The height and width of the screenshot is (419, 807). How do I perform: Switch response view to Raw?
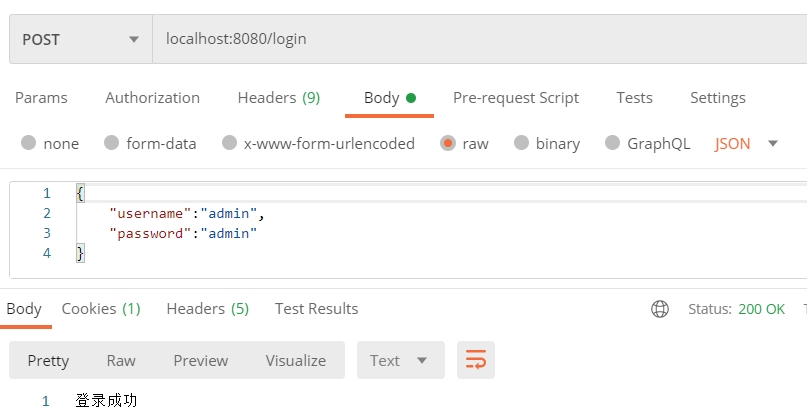click(x=121, y=360)
